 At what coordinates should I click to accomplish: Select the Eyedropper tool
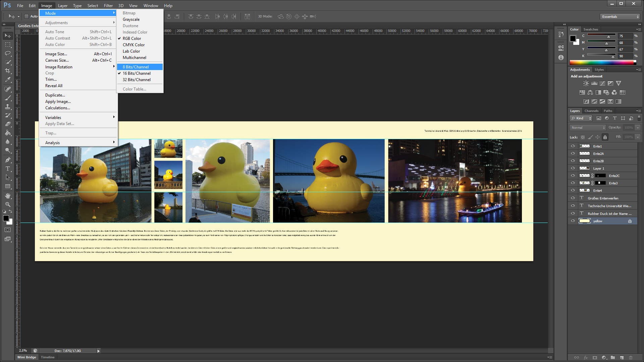(x=8, y=80)
